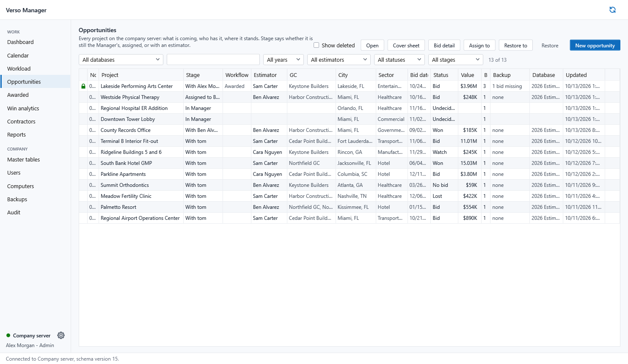
Task: Click the Cover sheet button
Action: tap(406, 45)
